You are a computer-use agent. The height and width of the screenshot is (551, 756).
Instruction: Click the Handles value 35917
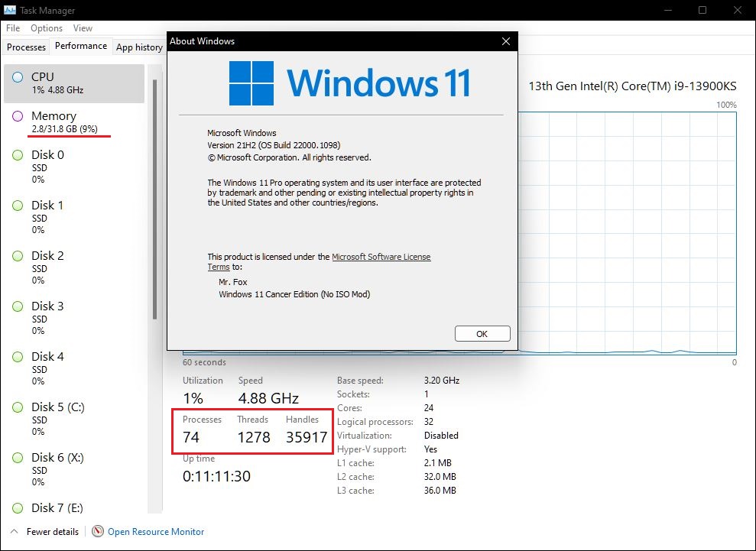pos(307,437)
